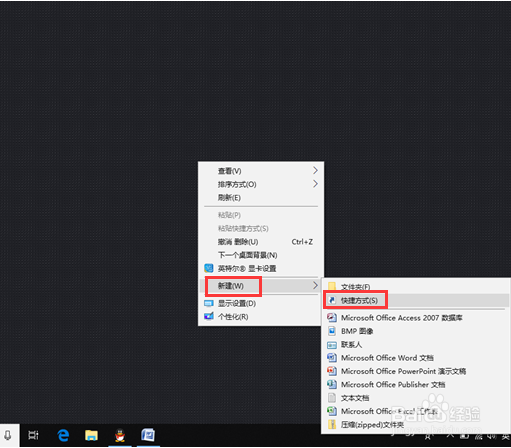511x448 pixels.
Task: Switch to the blue document app taskbar icon
Action: click(148, 435)
